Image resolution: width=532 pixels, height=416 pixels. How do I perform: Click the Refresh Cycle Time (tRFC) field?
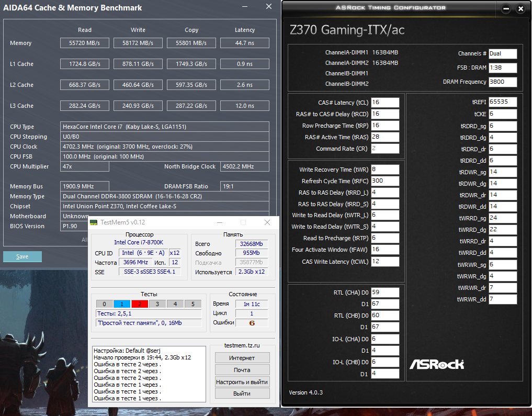pyautogui.click(x=385, y=181)
